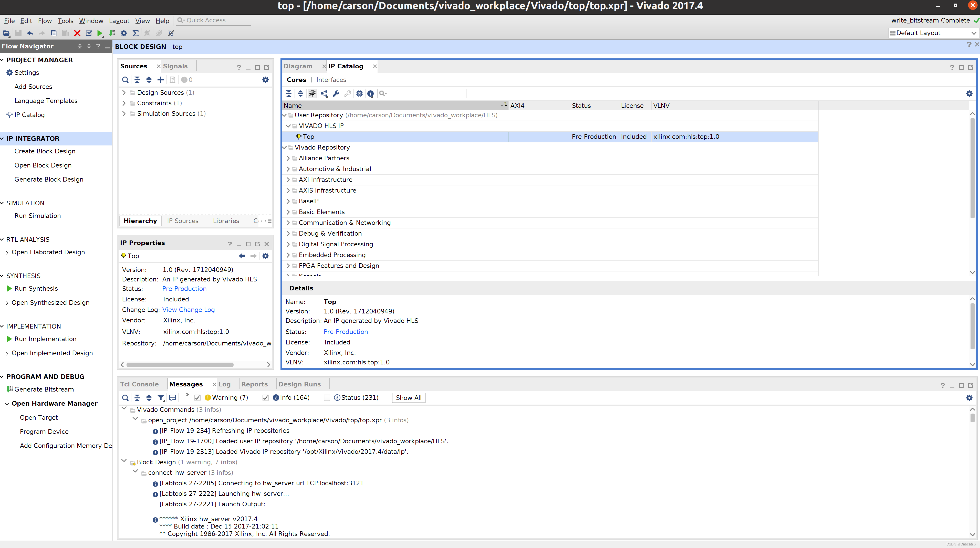980x548 pixels.
Task: Click the blue info icon in the IP Catalog toolbar
Action: (371, 93)
